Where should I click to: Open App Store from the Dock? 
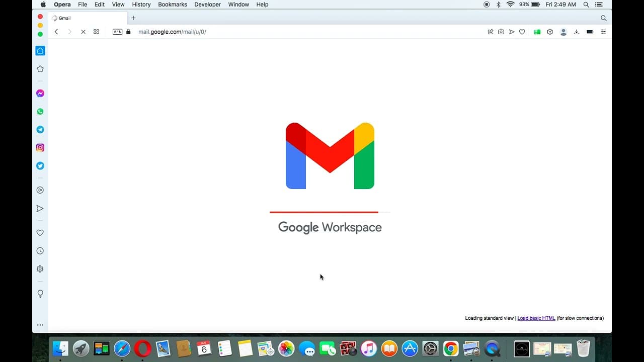pyautogui.click(x=410, y=348)
